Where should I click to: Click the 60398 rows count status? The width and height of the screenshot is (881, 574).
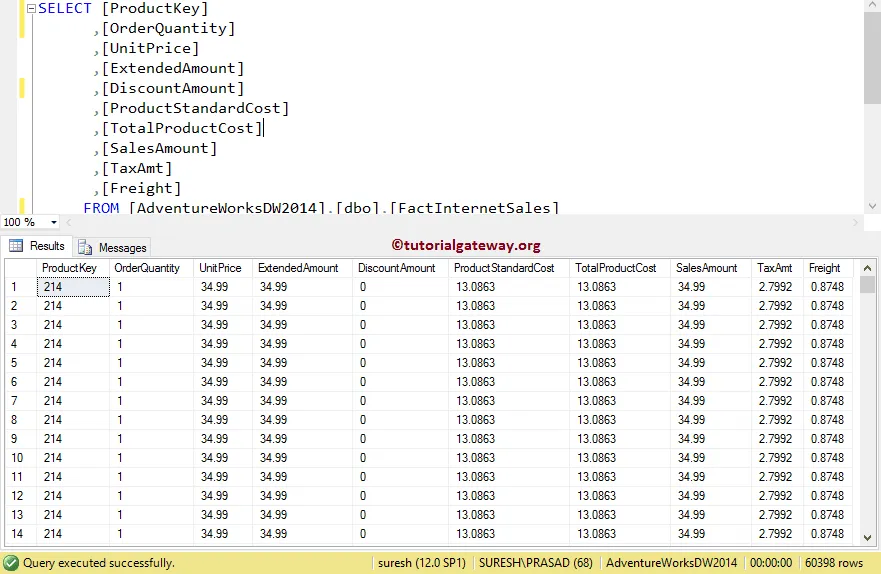(x=834, y=563)
